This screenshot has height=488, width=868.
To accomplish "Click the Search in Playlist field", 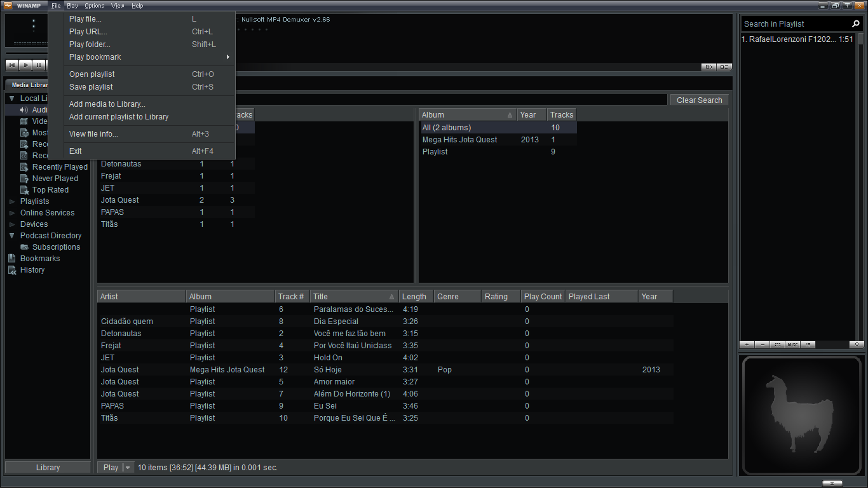I will (x=794, y=24).
